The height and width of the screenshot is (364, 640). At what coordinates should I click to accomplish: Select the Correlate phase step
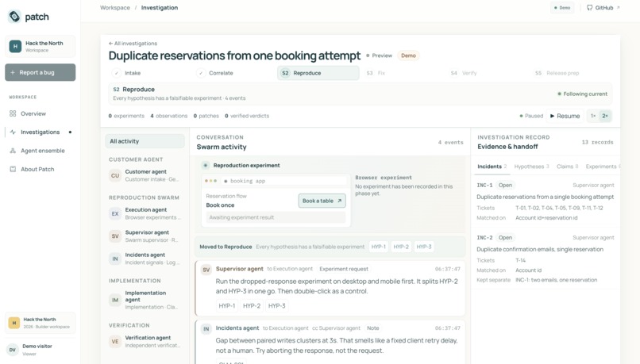pos(235,73)
